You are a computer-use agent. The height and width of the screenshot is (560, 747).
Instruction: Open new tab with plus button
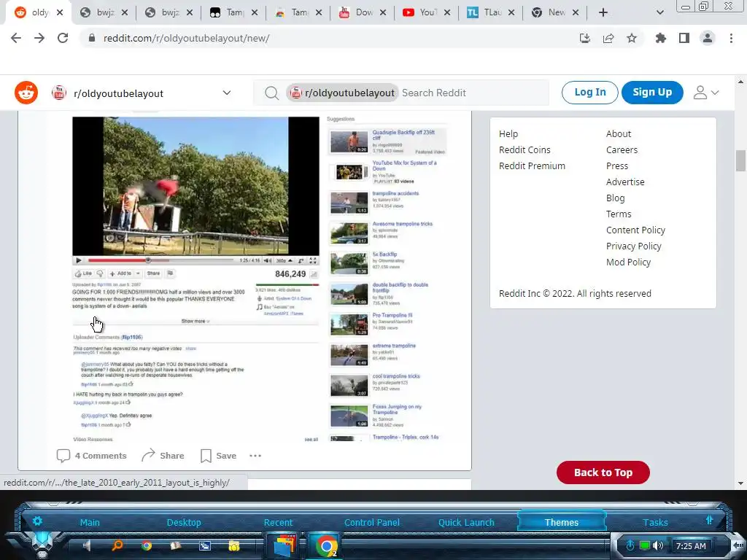[603, 12]
